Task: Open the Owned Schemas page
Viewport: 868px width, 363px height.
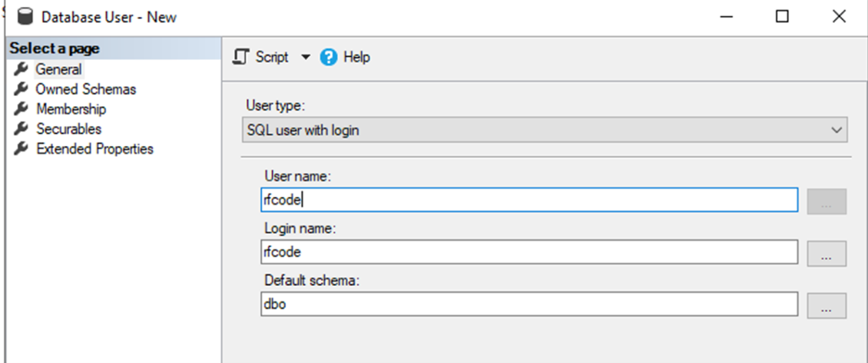Action: pos(85,89)
